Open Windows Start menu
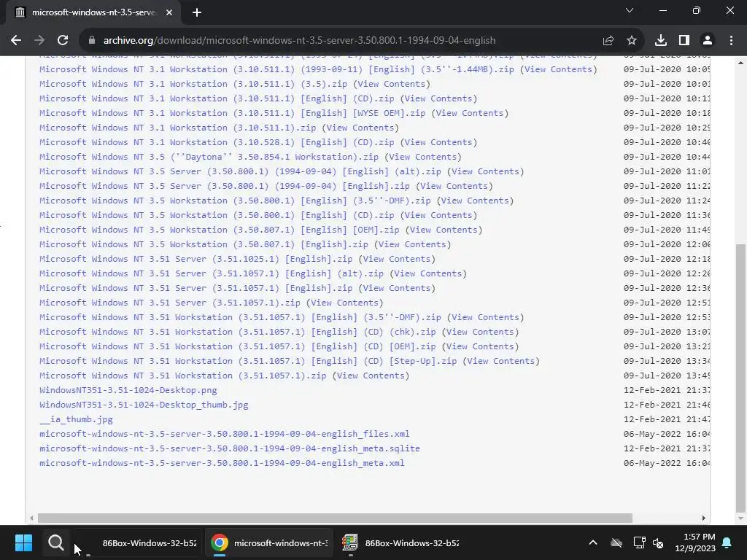This screenshot has width=747, height=560. tap(23, 542)
